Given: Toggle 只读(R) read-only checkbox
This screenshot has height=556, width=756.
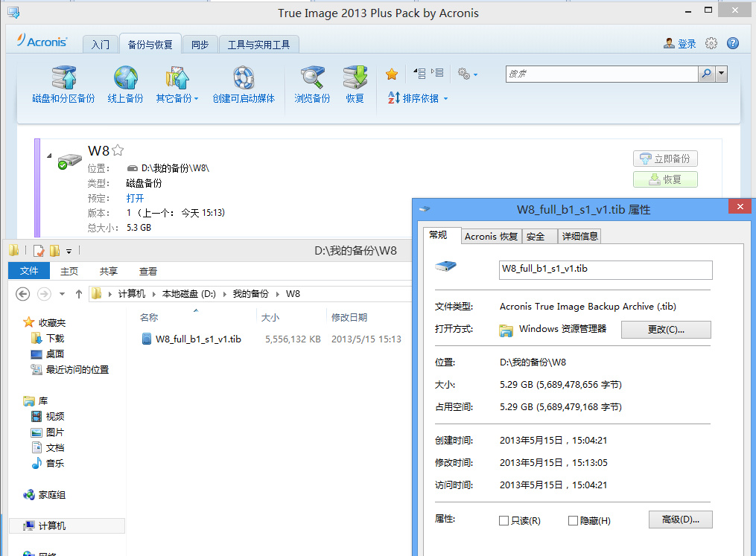Looking at the screenshot, I should (x=504, y=520).
